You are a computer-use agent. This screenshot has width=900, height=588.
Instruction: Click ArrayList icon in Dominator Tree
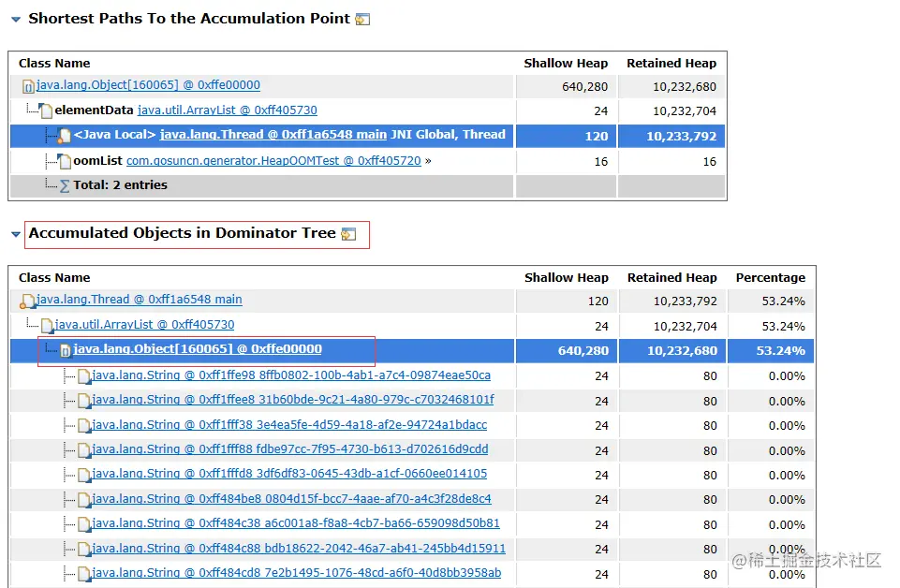pyautogui.click(x=47, y=326)
